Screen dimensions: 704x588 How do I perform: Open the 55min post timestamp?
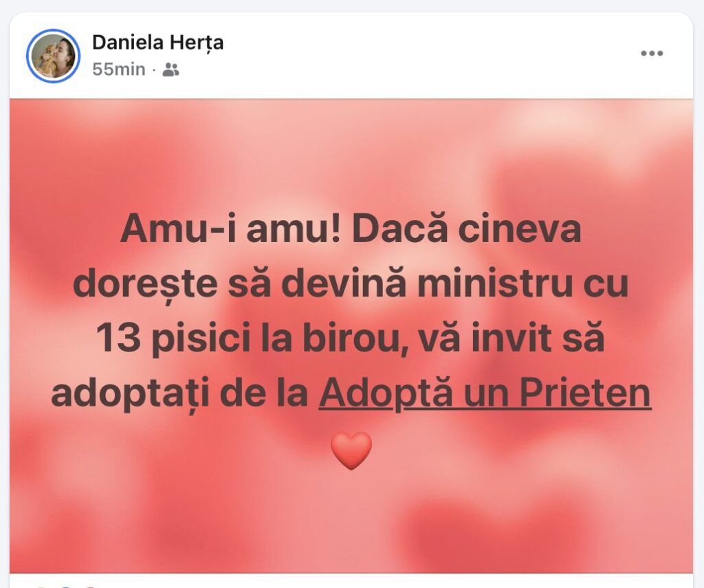pos(118,70)
